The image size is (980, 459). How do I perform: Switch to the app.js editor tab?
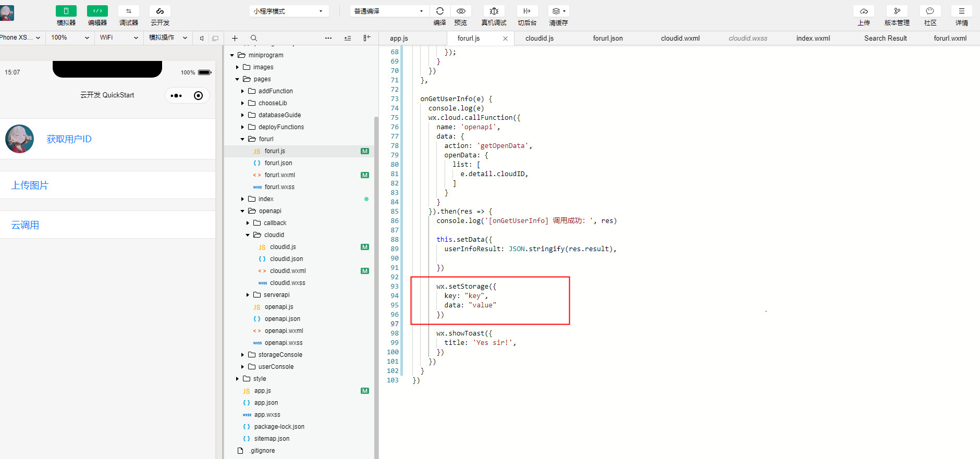pos(399,38)
